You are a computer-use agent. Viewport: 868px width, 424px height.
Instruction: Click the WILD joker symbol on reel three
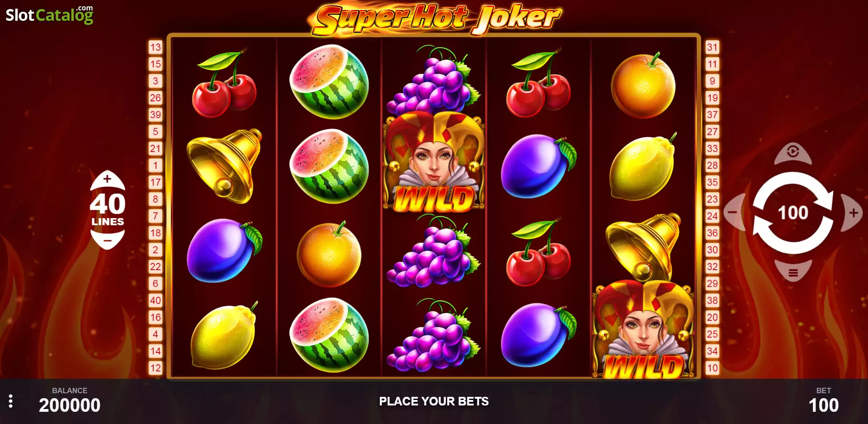pos(434,163)
